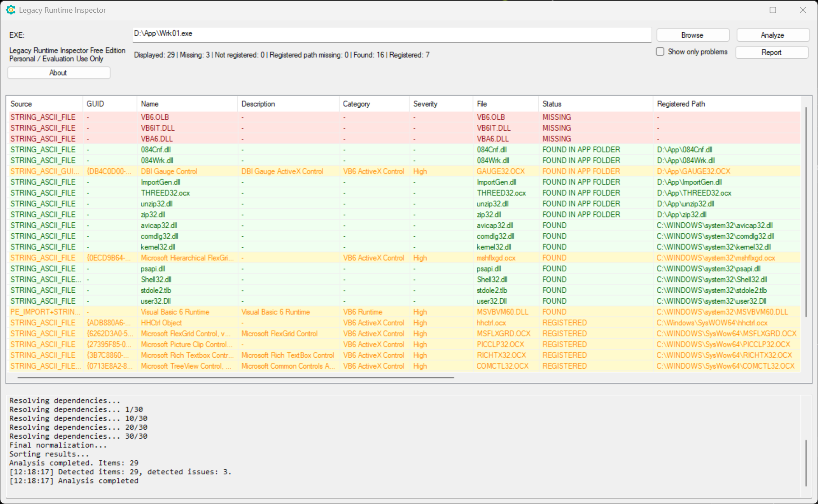The width and height of the screenshot is (818, 504).
Task: Click the status summary line with Displayed: 29
Action: [x=282, y=55]
